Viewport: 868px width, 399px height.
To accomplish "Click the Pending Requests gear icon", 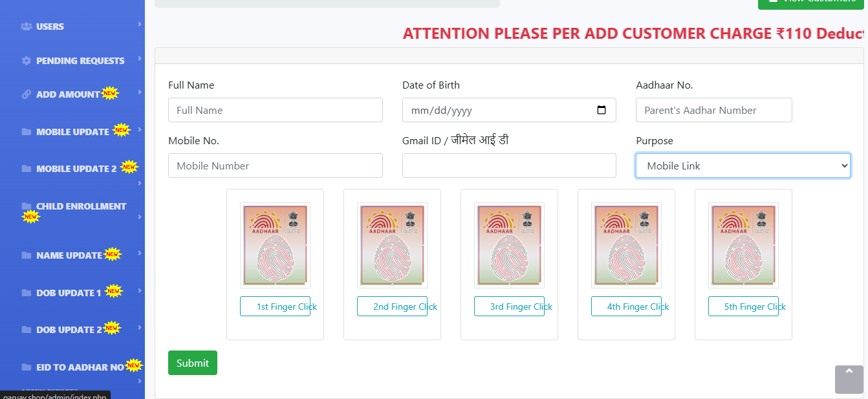I will pos(27,61).
